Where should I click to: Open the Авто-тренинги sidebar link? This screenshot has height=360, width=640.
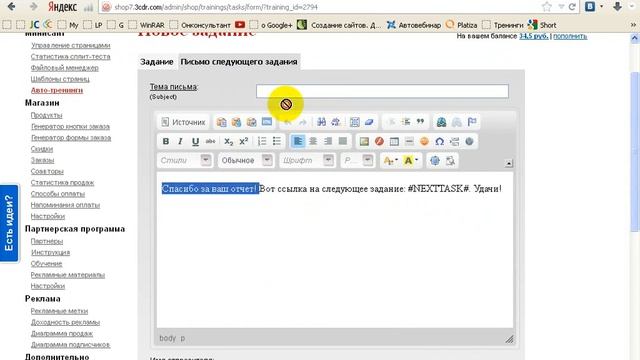(x=57, y=90)
